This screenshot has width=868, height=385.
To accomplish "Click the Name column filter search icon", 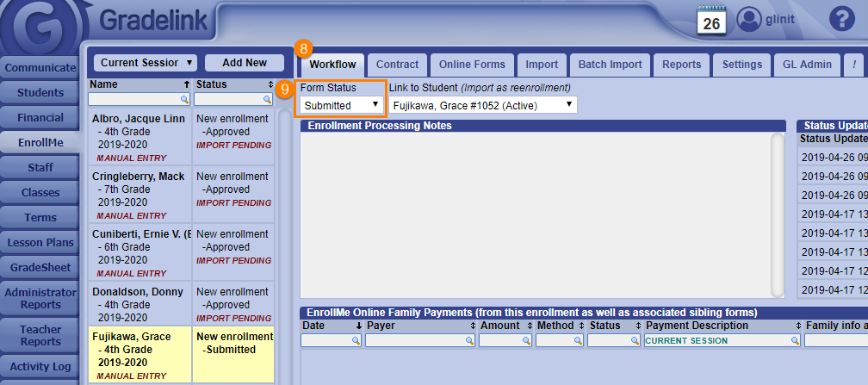I will [x=184, y=99].
